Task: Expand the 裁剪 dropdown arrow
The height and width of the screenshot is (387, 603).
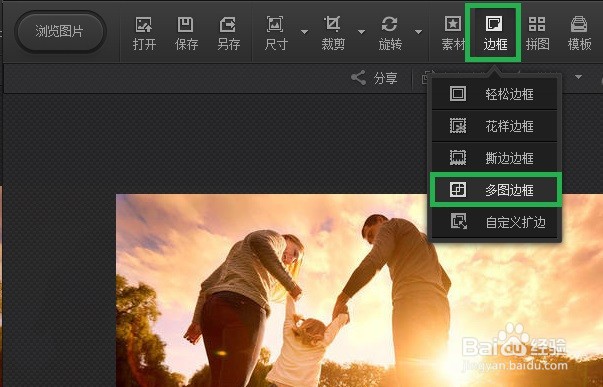Action: 361,32
